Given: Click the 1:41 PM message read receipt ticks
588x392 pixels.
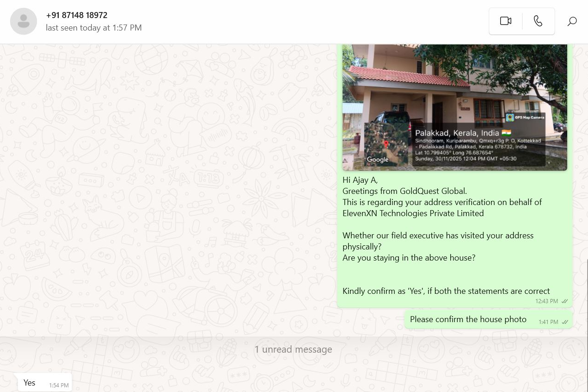Looking at the screenshot, I should [x=565, y=322].
